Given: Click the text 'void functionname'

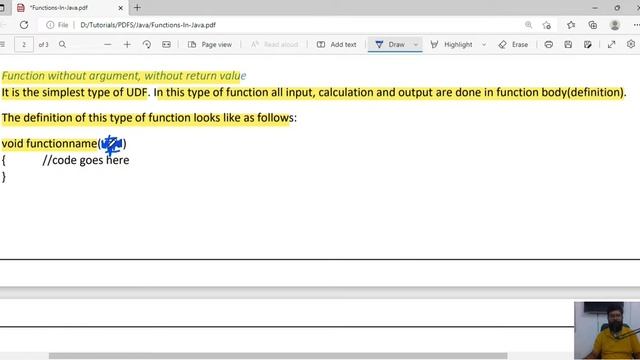Looking at the screenshot, I should tap(49, 144).
